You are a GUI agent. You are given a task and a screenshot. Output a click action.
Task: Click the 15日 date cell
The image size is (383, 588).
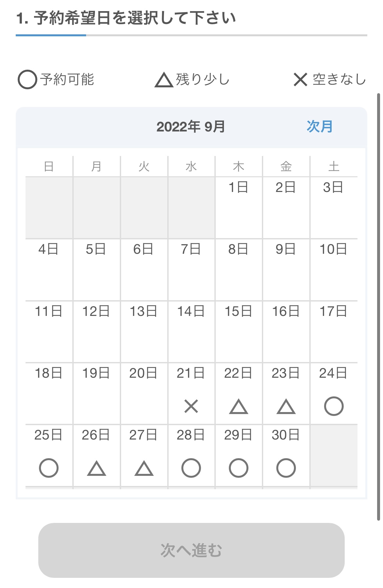239,332
